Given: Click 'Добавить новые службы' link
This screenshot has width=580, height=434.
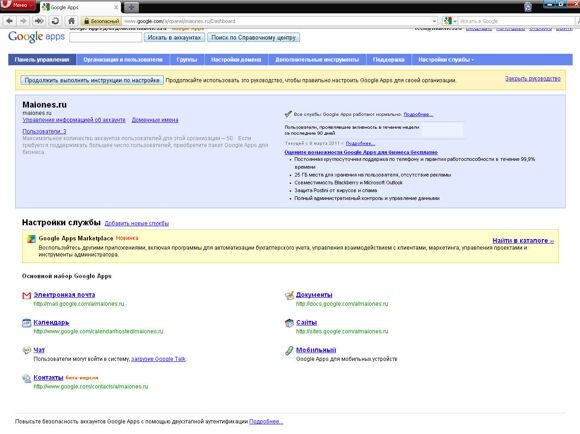Looking at the screenshot, I should 137,223.
